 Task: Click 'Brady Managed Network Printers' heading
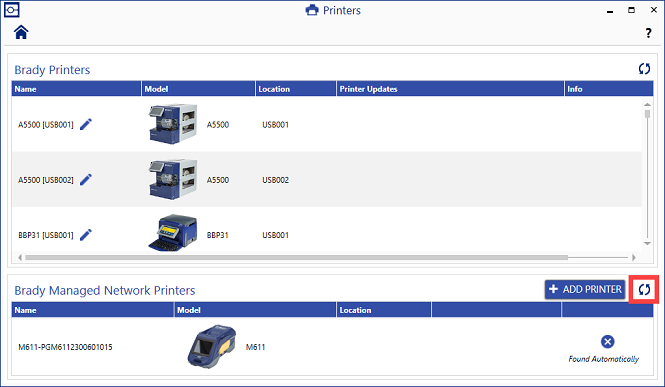pos(105,290)
